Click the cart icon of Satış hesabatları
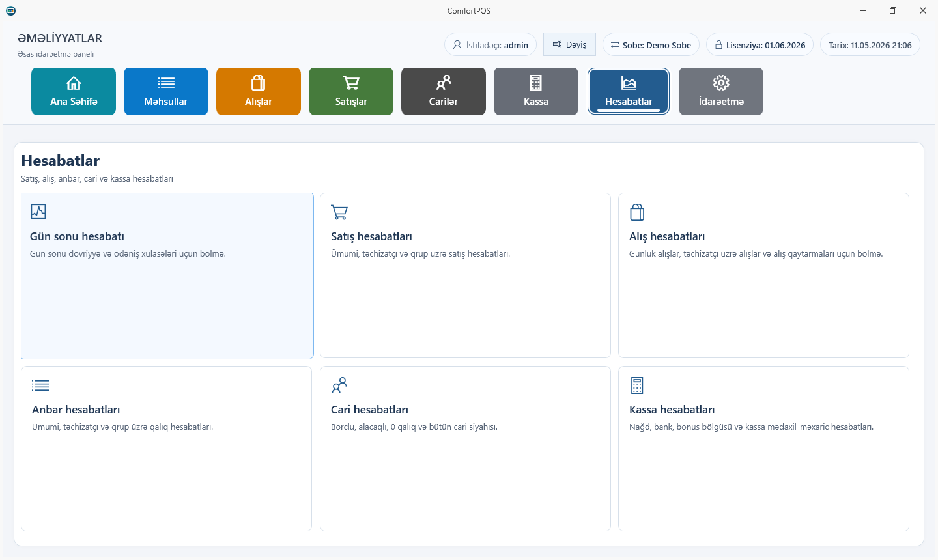938x560 pixels. click(339, 212)
